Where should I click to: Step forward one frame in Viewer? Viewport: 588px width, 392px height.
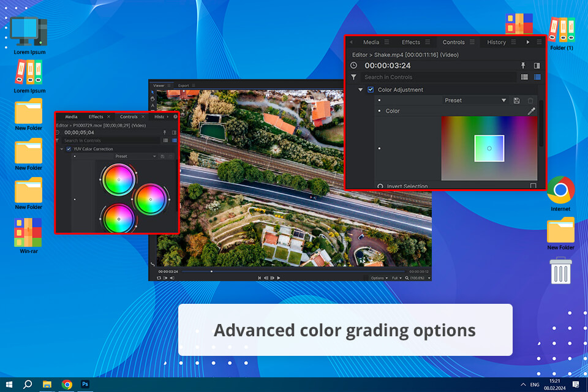click(x=272, y=278)
